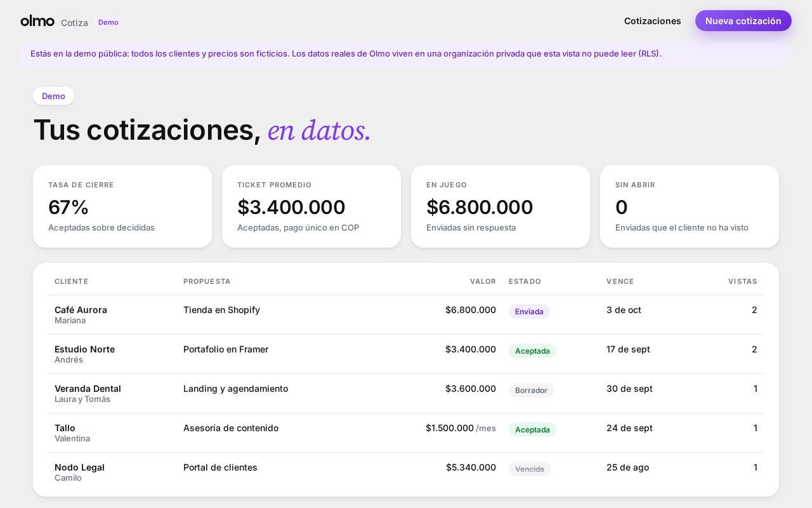Click the Nueva cotización button
The image size is (812, 508).
743,21
